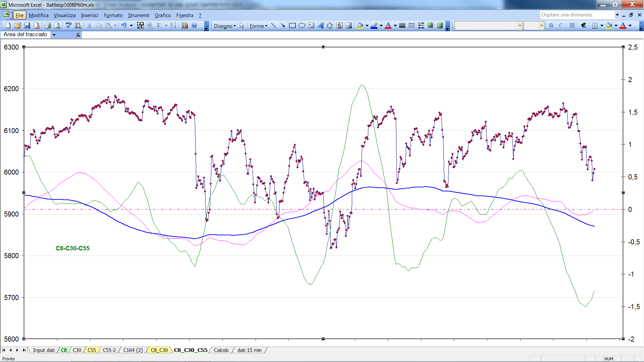This screenshot has width=644, height=362.
Task: Save the workbook with floppy icon
Action: [27, 25]
